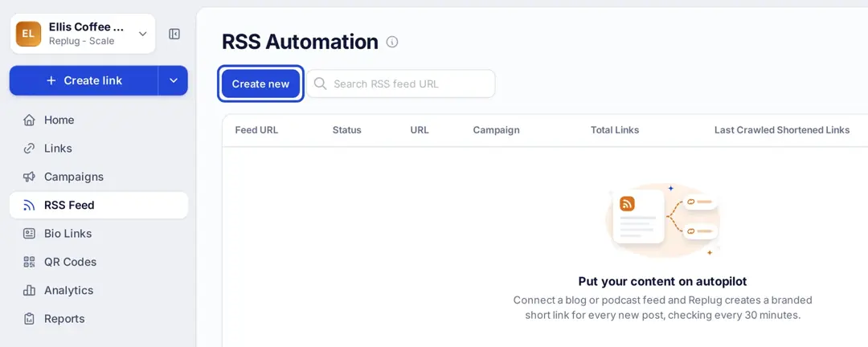Screen dimensions: 868x347
Task: Expand the Ellis Coffee workspace switcher chevron
Action: pos(143,34)
